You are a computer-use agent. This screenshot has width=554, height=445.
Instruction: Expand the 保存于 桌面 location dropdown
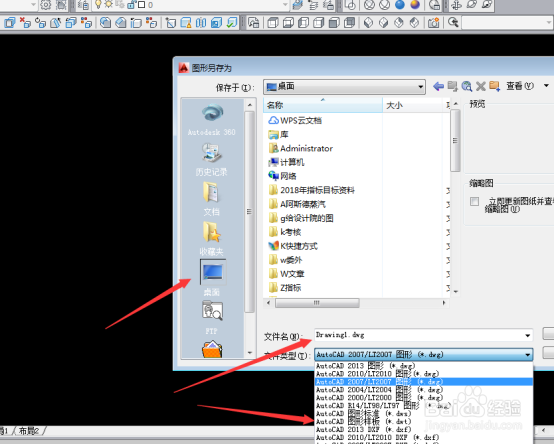pyautogui.click(x=420, y=87)
